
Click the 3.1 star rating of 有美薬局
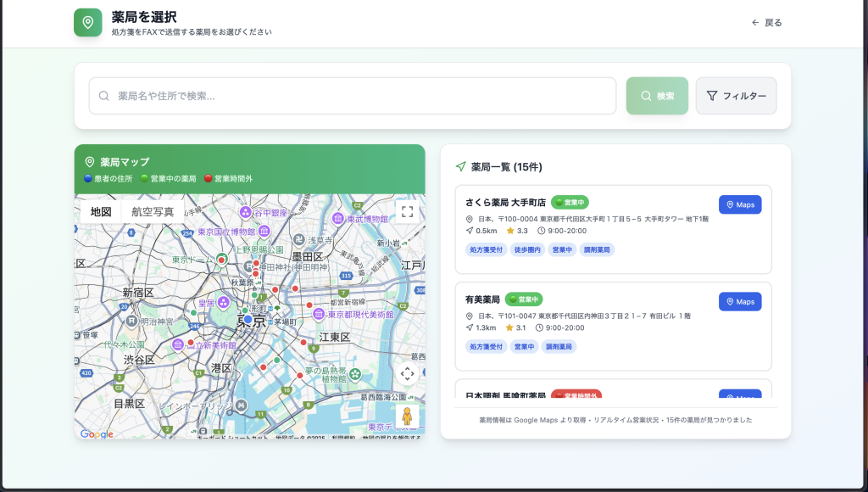tap(515, 328)
